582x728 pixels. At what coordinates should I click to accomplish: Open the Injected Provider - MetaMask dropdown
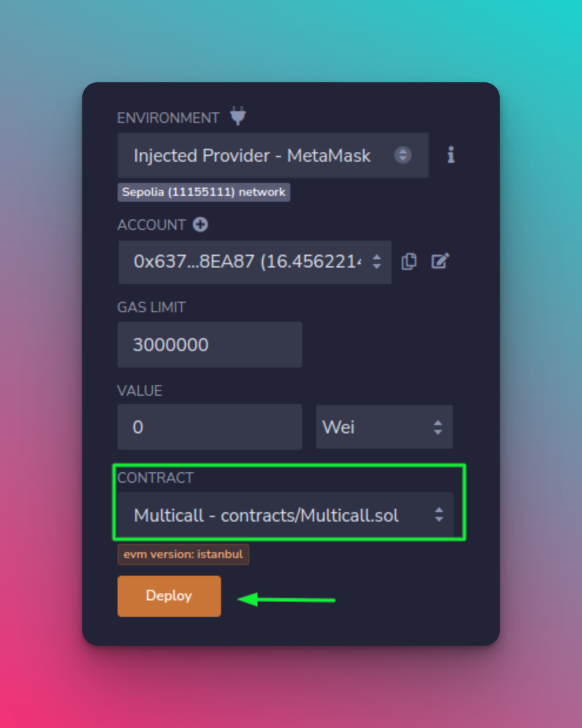point(273,155)
